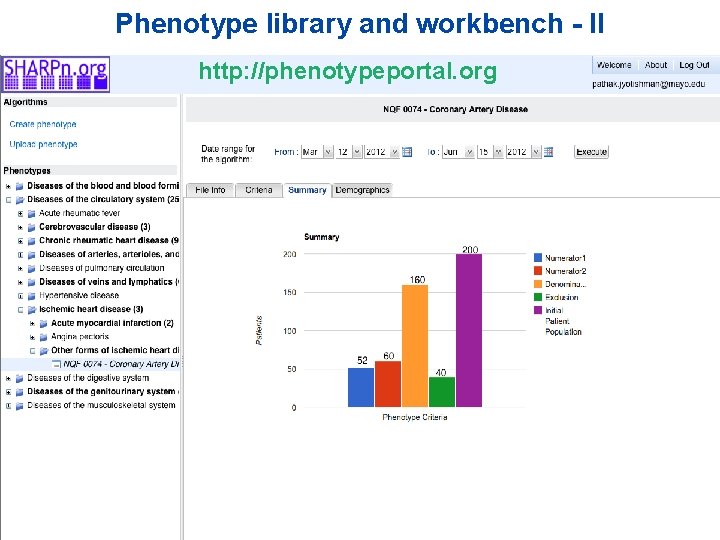Click folder icon beside Acute rheumatic fever
Screen dimensions: 720x540
pos(32,214)
